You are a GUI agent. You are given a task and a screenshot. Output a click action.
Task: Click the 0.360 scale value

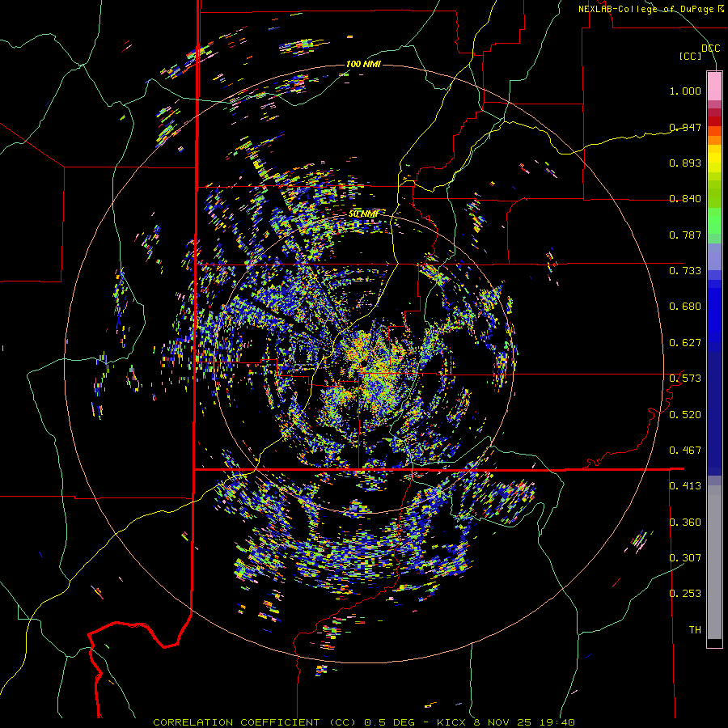click(685, 522)
